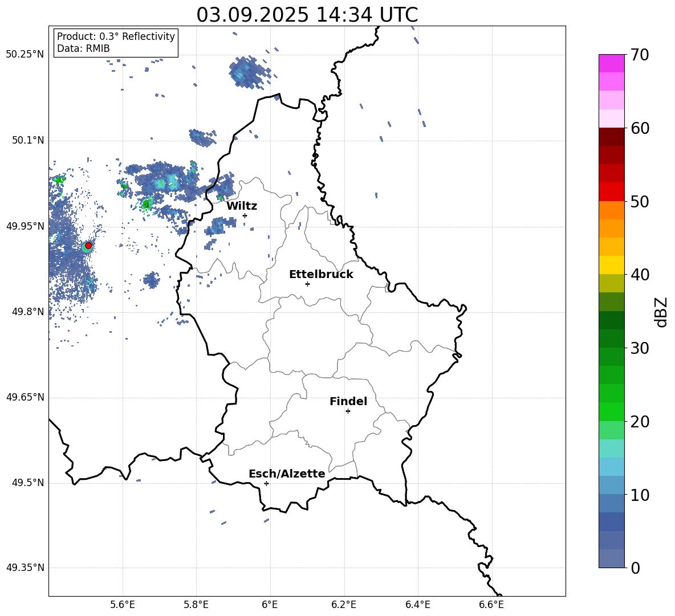Click the bright red colorbar segment near 50

(x=612, y=192)
